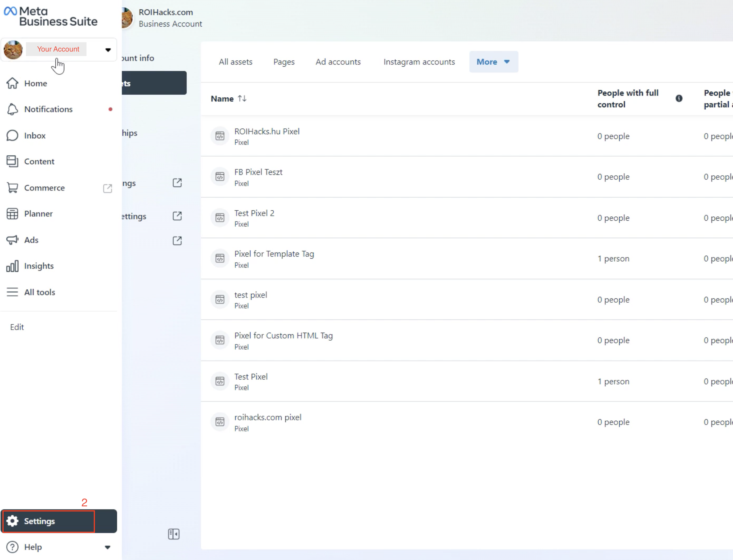Click Help question mark icon
Screen dimensions: 733x560
click(13, 547)
